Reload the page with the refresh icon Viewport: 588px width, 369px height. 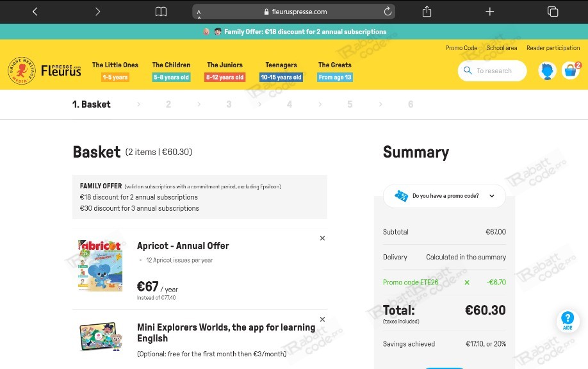388,12
